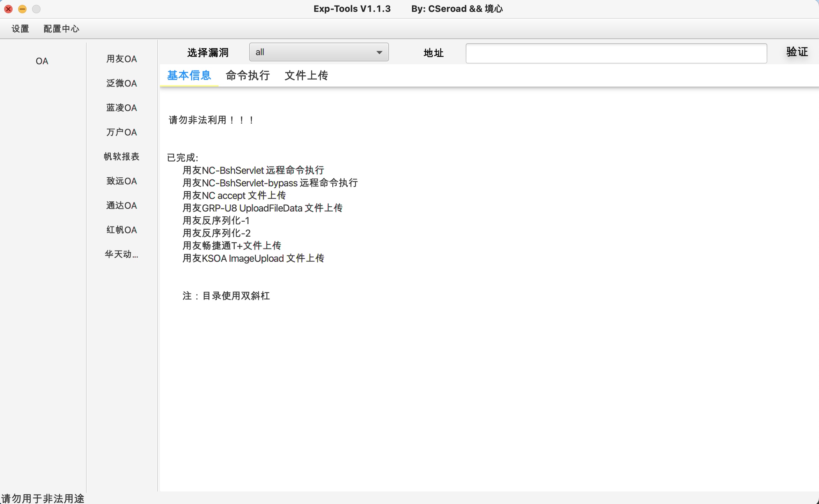The height and width of the screenshot is (504, 819).
Task: Select 用友OA in the product list
Action: (121, 59)
